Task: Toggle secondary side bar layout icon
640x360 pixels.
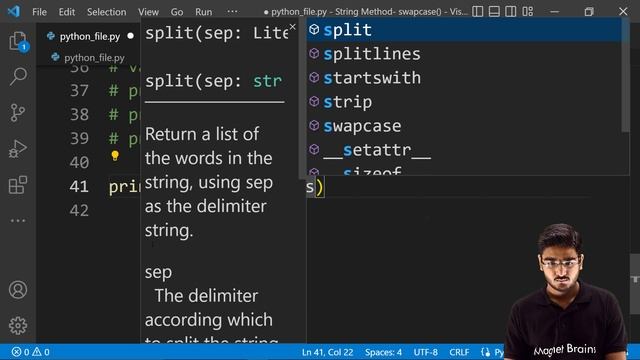Action: 511,11
